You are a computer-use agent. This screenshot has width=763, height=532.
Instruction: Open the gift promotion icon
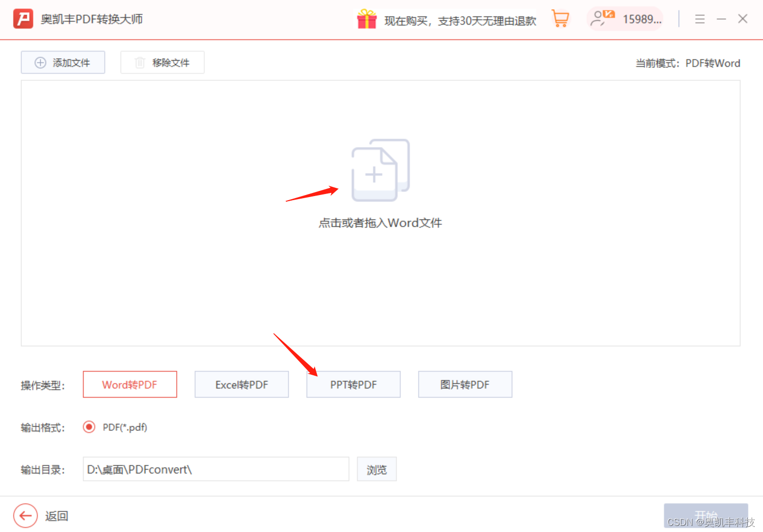pos(366,19)
